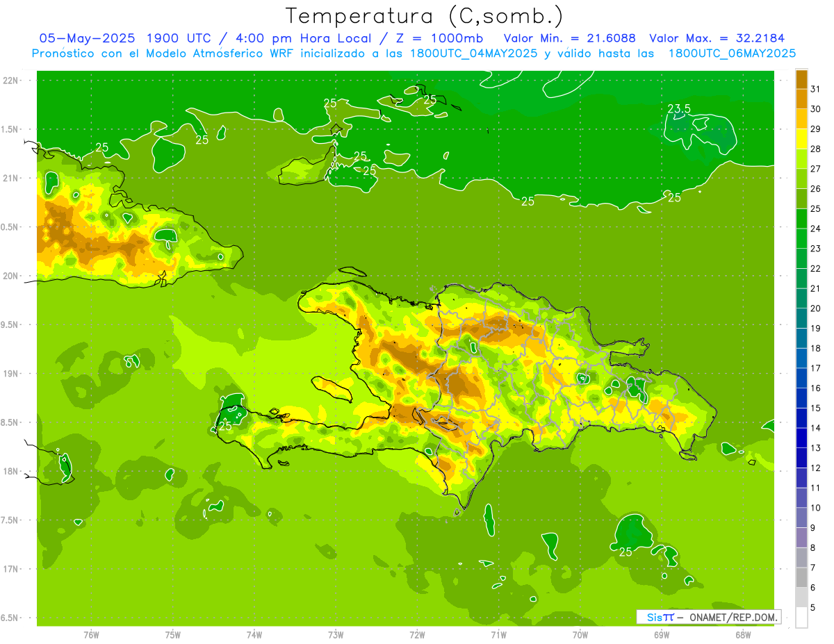
Task: Click the title 'Temperatura (C,somb.)'
Action: [425, 16]
